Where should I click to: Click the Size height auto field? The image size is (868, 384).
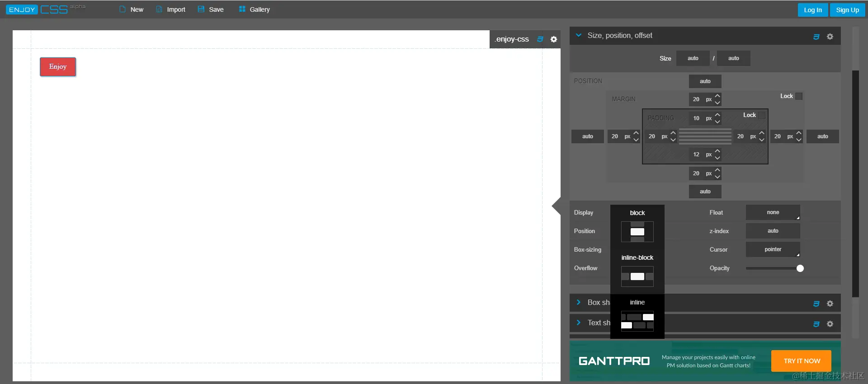[x=734, y=58]
